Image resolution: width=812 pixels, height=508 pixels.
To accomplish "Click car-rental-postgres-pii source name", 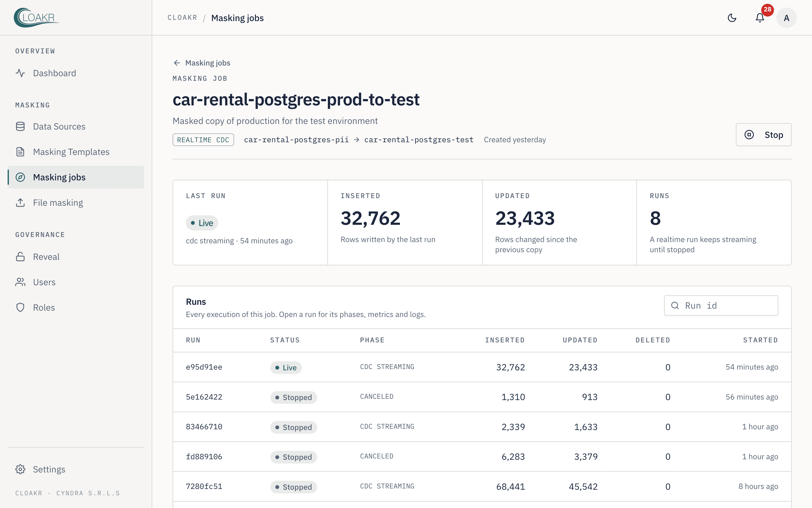I will tap(296, 140).
